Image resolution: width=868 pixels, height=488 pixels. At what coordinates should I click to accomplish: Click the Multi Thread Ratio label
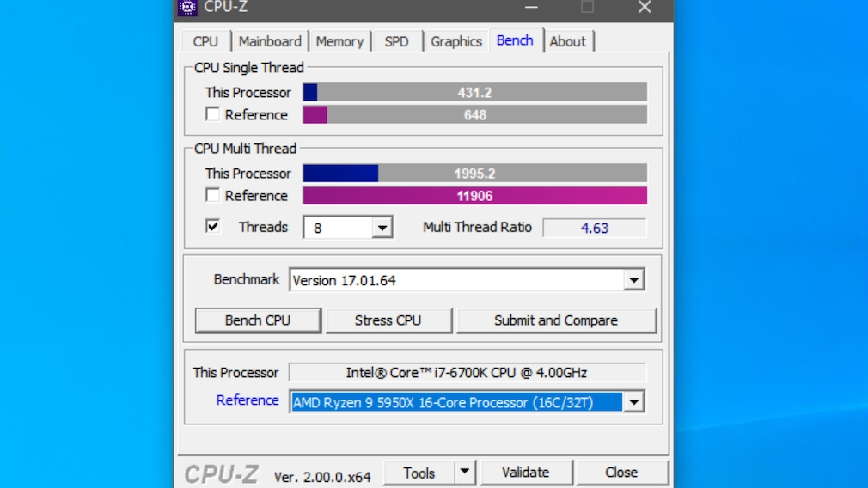pos(477,227)
